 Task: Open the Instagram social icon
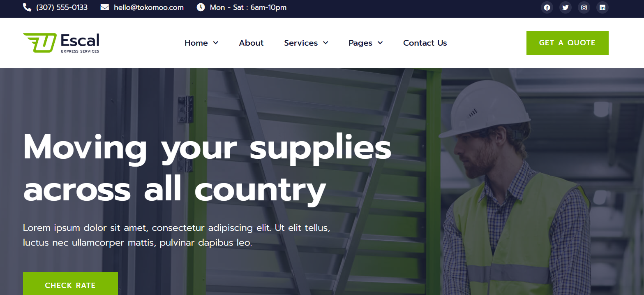584,7
